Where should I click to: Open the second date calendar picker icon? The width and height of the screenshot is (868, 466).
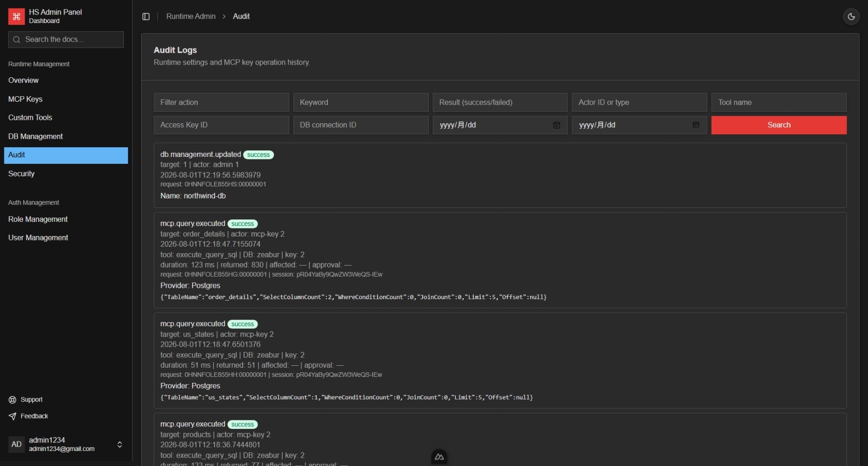tap(696, 125)
